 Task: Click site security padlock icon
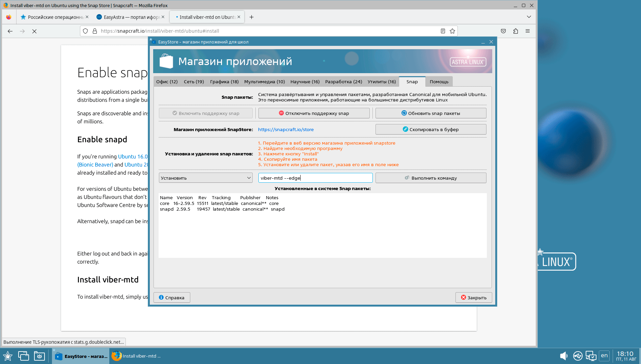click(95, 31)
